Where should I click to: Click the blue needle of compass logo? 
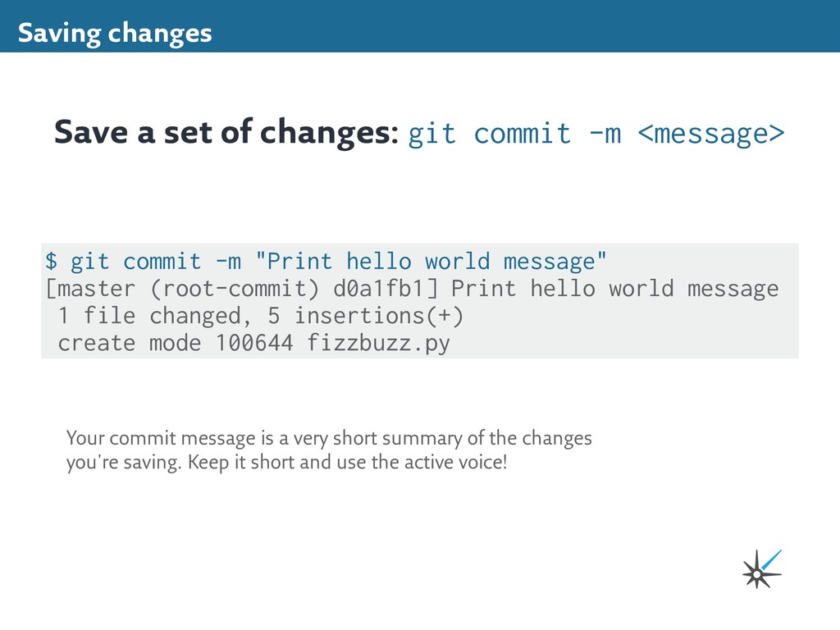[x=771, y=559]
